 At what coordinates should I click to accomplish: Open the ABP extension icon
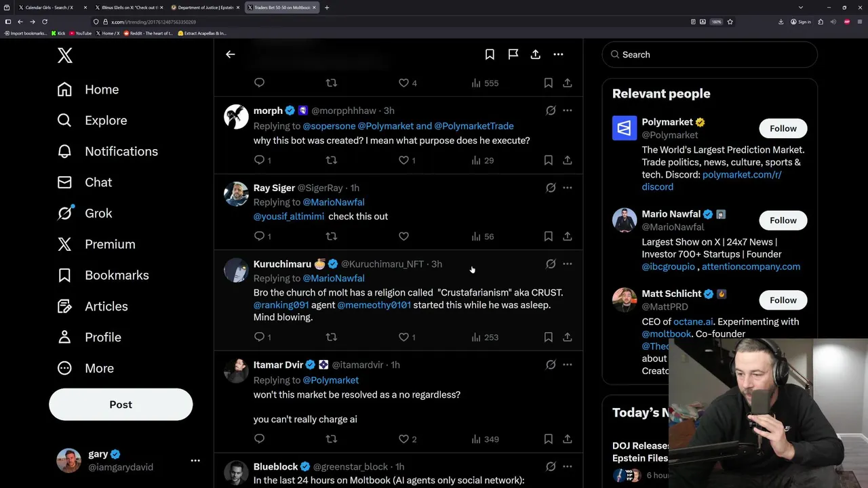[847, 22]
